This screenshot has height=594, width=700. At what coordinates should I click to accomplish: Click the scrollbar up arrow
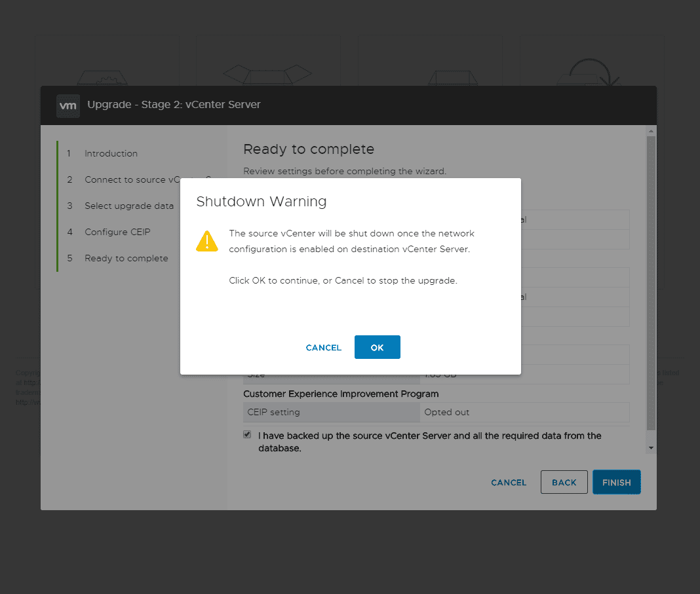651,131
